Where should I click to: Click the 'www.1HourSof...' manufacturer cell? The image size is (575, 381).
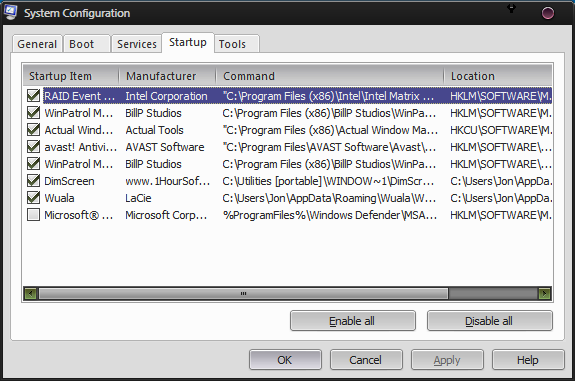pos(168,181)
